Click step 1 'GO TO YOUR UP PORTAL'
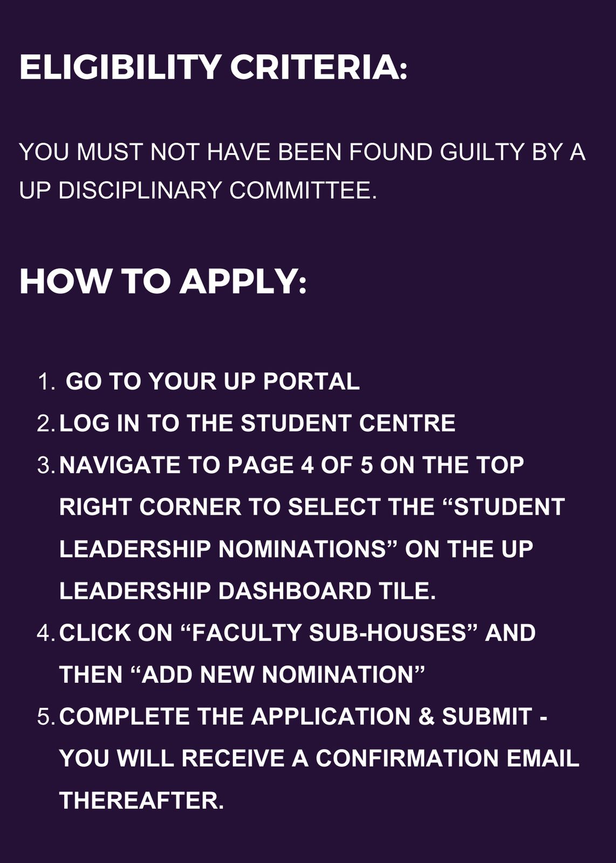The image size is (616, 863). 212,381
